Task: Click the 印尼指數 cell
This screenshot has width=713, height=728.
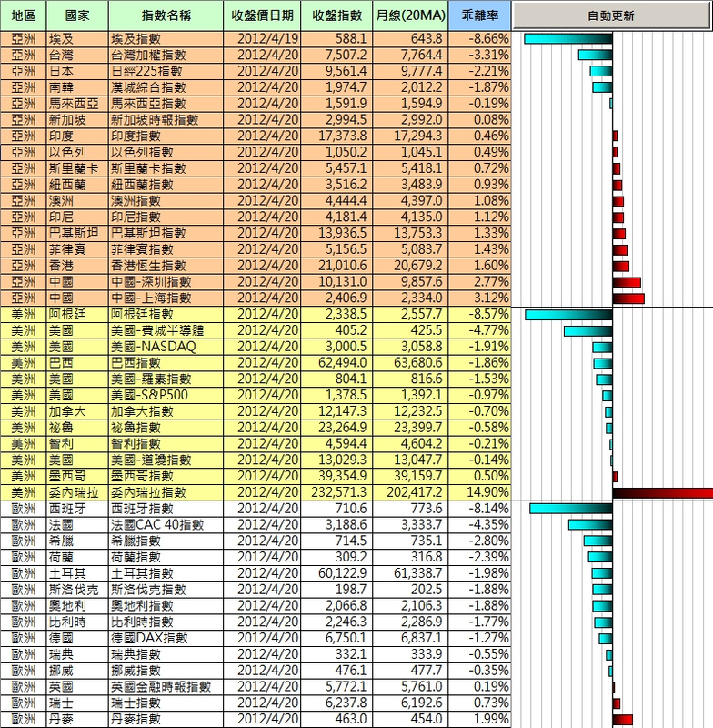Action: pyautogui.click(x=166, y=217)
